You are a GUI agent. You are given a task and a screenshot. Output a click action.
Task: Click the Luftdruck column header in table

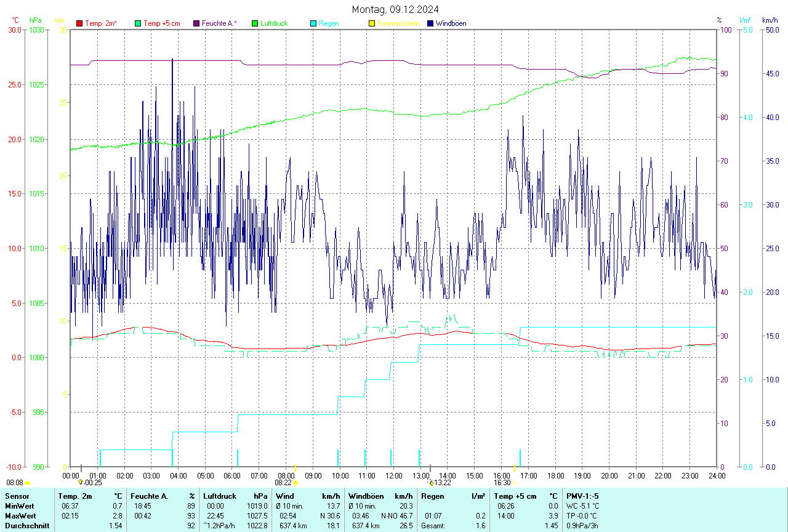pos(220,496)
